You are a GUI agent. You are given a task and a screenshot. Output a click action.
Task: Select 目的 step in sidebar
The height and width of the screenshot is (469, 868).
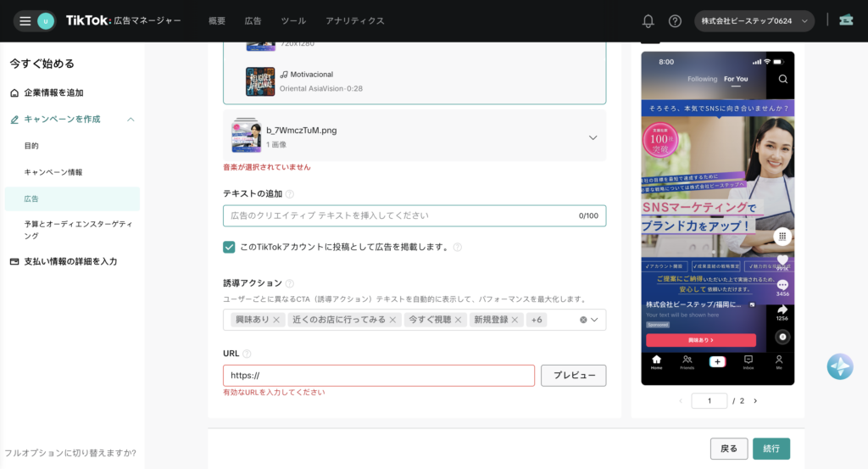(x=31, y=146)
